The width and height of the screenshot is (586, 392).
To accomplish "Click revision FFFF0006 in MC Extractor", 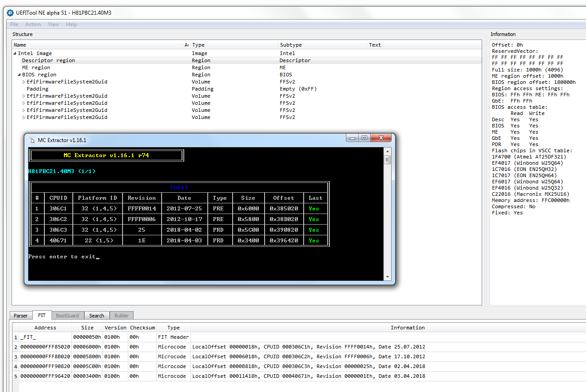I will (142, 219).
